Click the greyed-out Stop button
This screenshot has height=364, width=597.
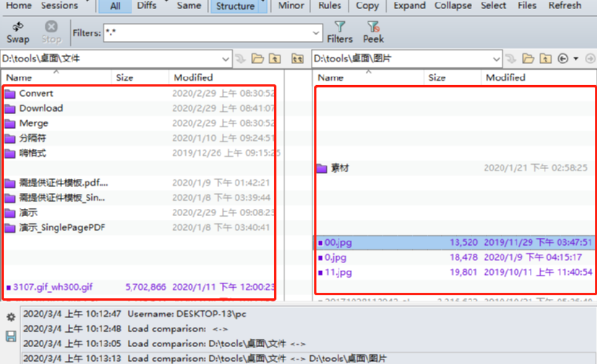pos(51,33)
